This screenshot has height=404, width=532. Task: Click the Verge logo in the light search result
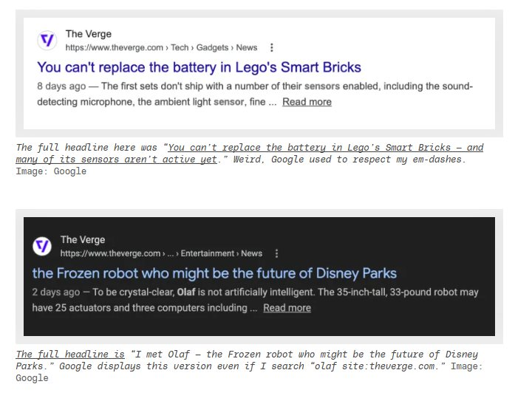pos(47,41)
